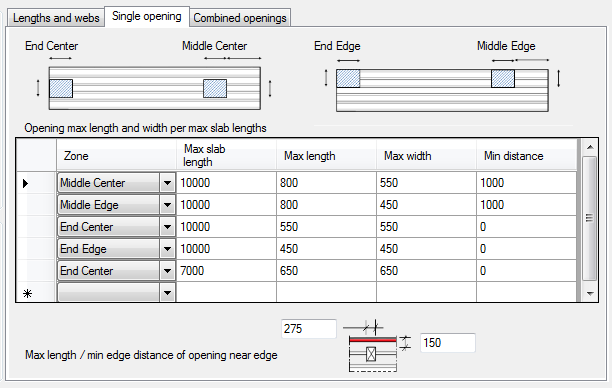Click Max width 650 cell
612x388 pixels.
coord(426,271)
